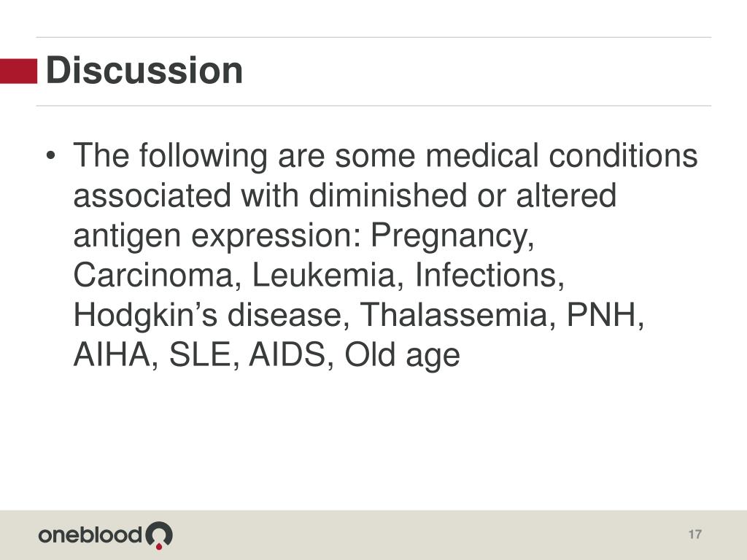Click the red square beside Discussion
The image size is (747, 560).
click(x=18, y=71)
